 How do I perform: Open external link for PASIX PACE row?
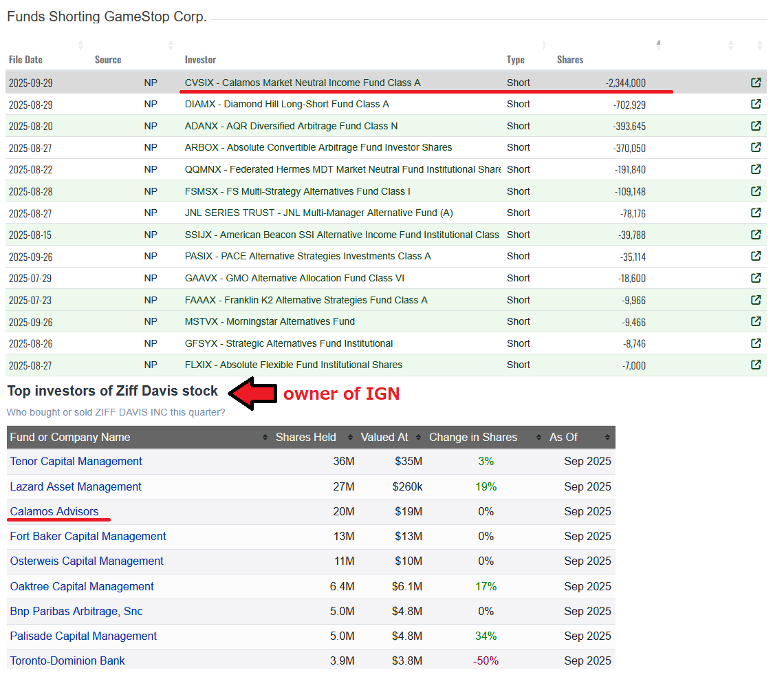[756, 256]
